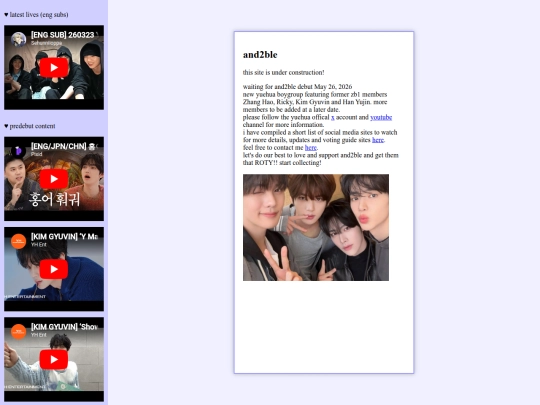Play the ENG/JPN/CHN predebut video
The image size is (540, 405).
(54, 179)
